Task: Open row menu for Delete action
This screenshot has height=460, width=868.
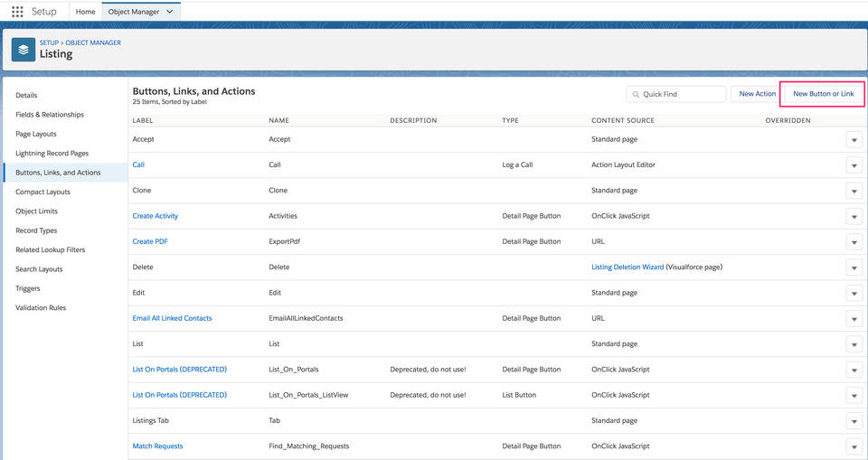Action: click(x=854, y=268)
